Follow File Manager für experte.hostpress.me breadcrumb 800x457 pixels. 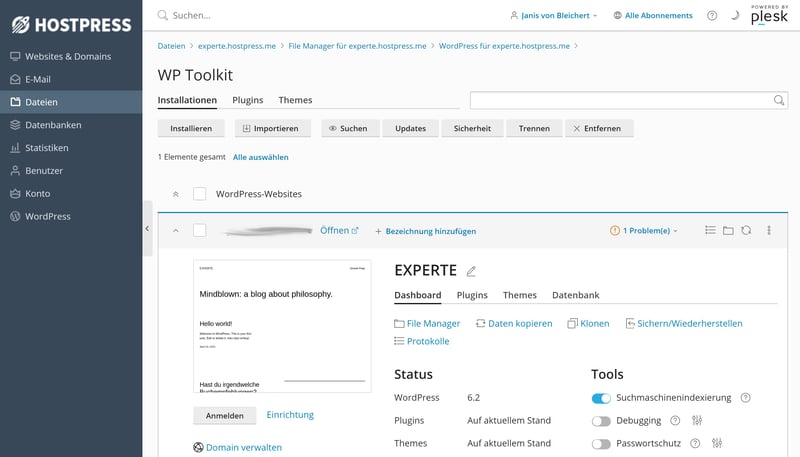click(357, 46)
